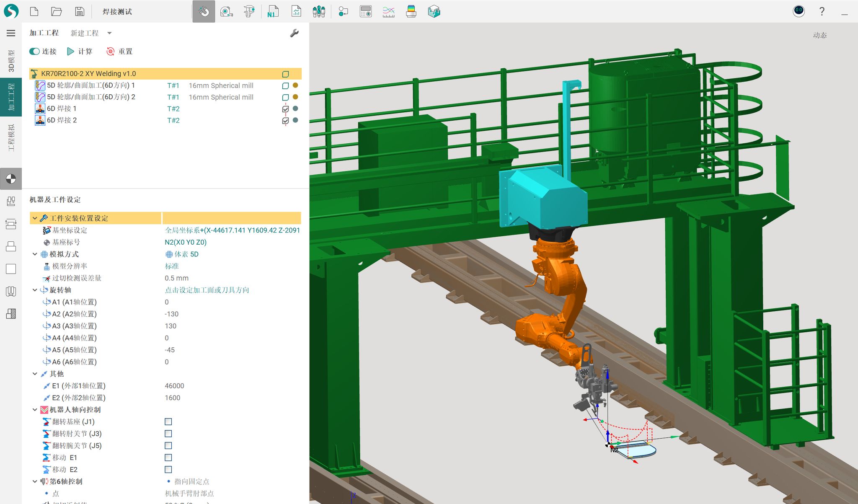The width and height of the screenshot is (858, 504).
Task: Collapse the 其他 group
Action: (35, 374)
